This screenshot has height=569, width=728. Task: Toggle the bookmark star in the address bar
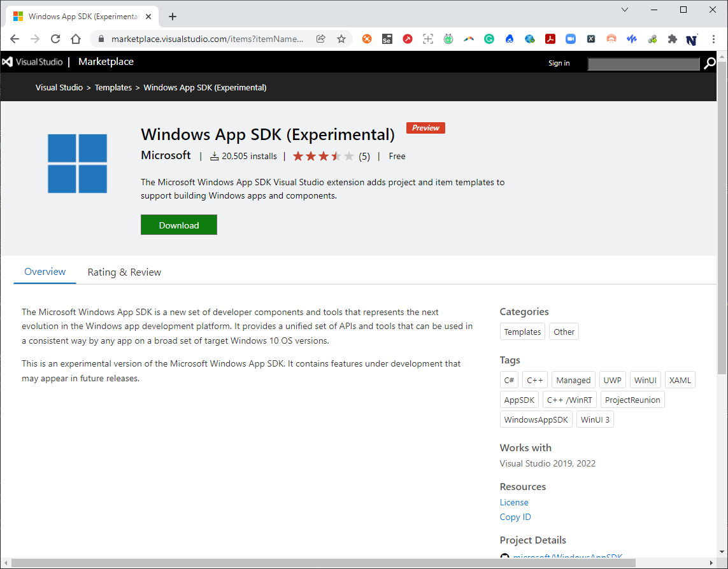(x=341, y=39)
